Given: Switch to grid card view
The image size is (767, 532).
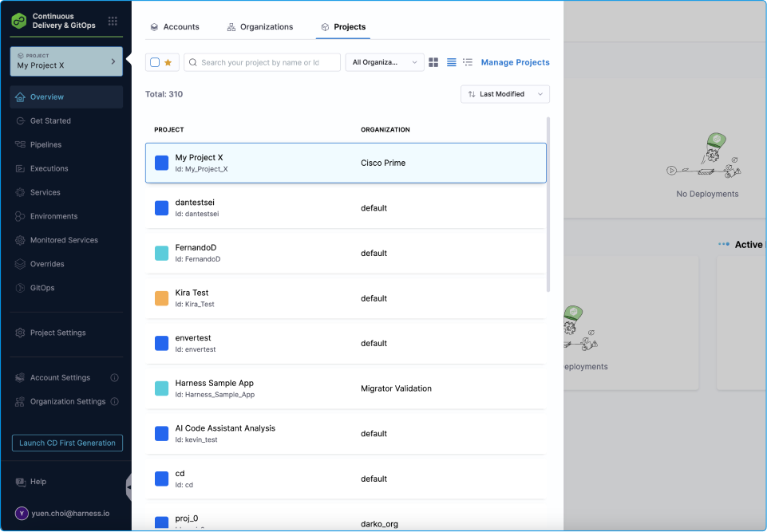Looking at the screenshot, I should click(x=433, y=62).
